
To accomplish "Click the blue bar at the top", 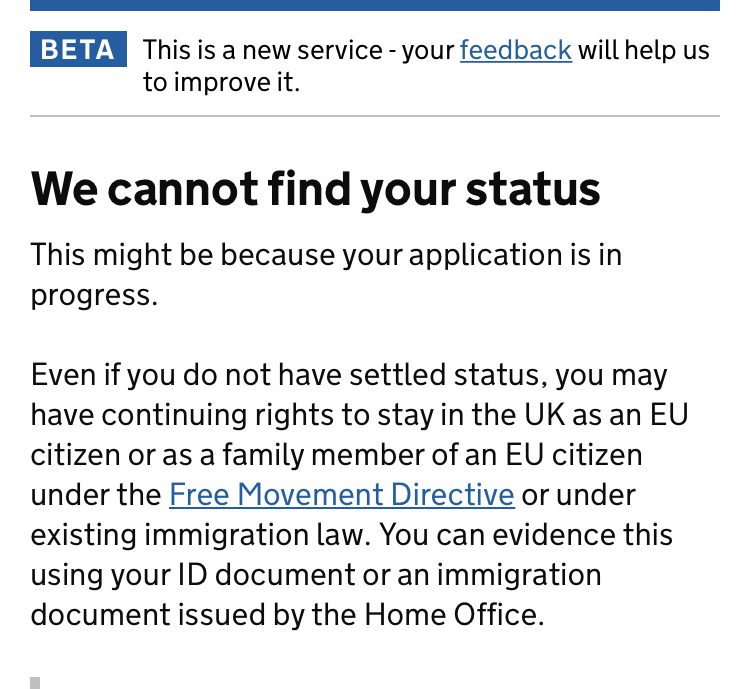I will 374,5.
